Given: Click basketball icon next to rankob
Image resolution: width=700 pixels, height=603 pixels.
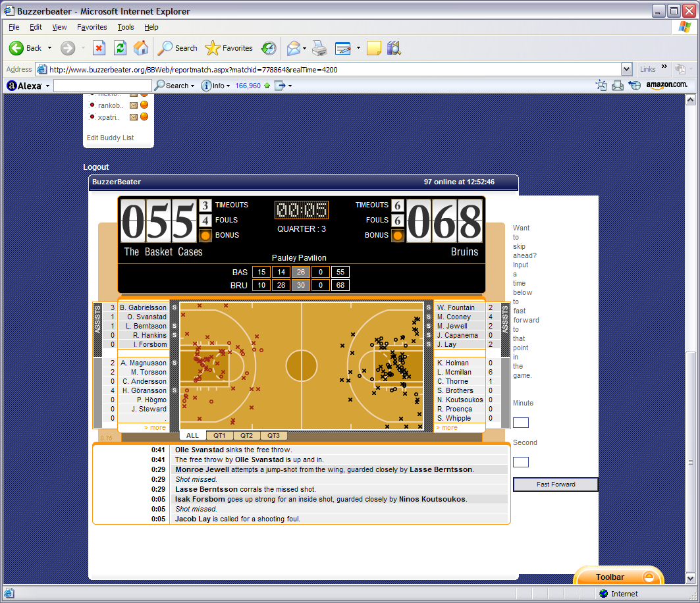Looking at the screenshot, I should 144,105.
